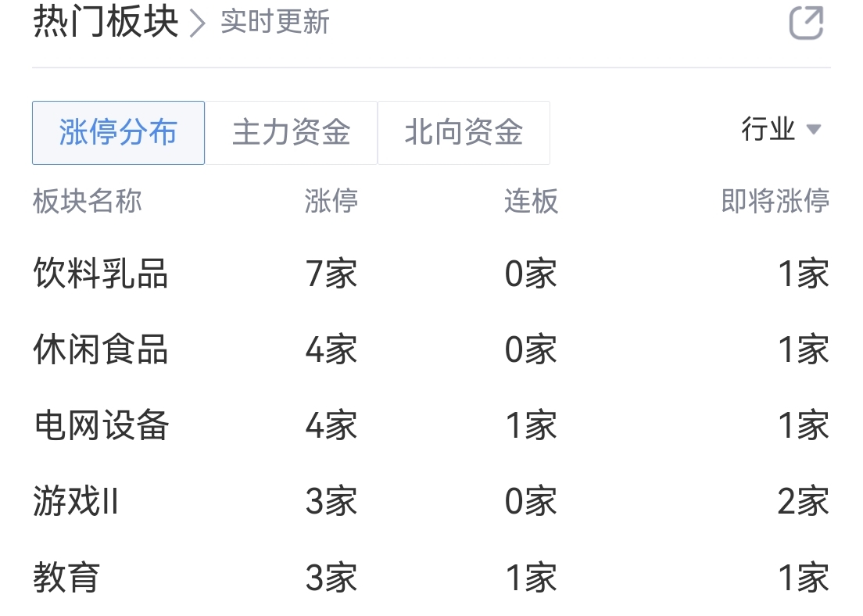Click the 板块名称 column header
This screenshot has height=616, width=863.
88,201
